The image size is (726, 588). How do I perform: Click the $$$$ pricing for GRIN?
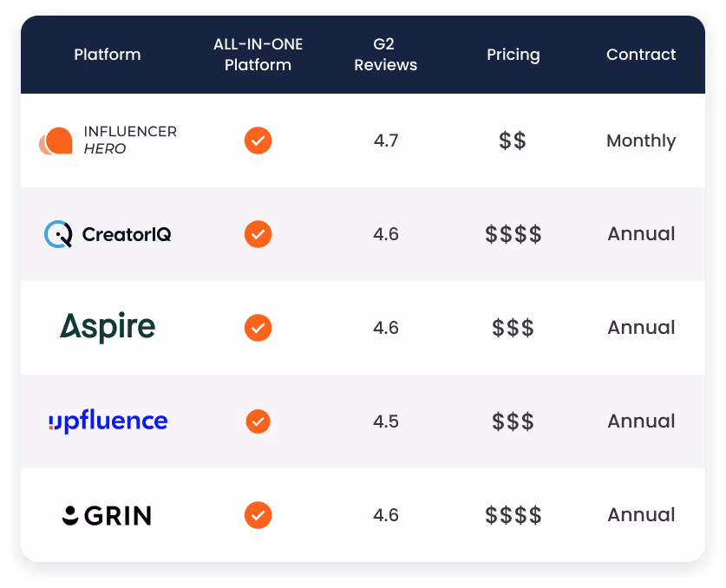pos(513,515)
